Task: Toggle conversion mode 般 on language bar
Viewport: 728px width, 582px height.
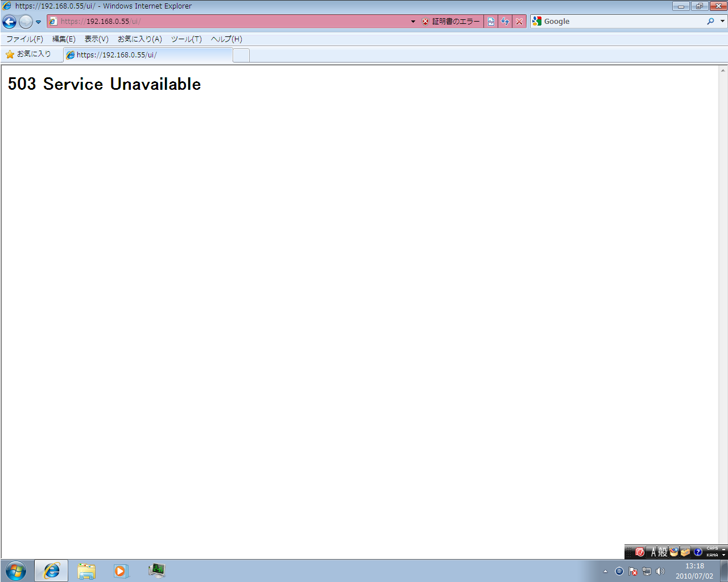Action: tap(663, 552)
